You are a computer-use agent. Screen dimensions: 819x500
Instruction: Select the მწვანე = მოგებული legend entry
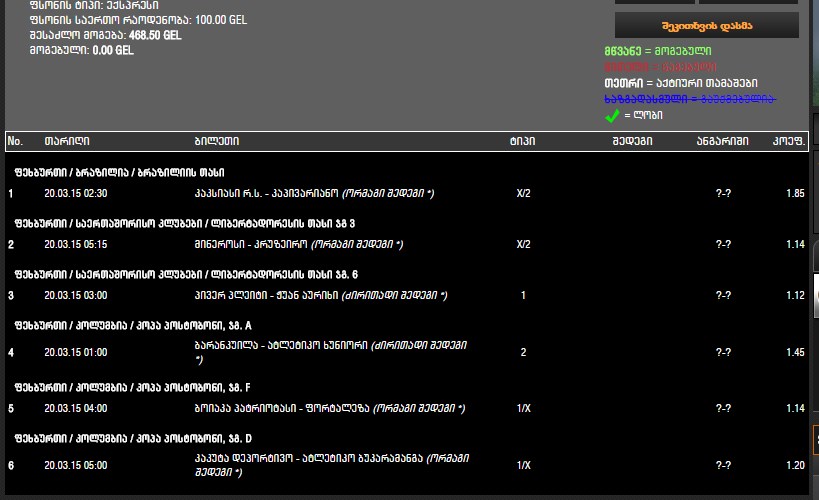(658, 51)
